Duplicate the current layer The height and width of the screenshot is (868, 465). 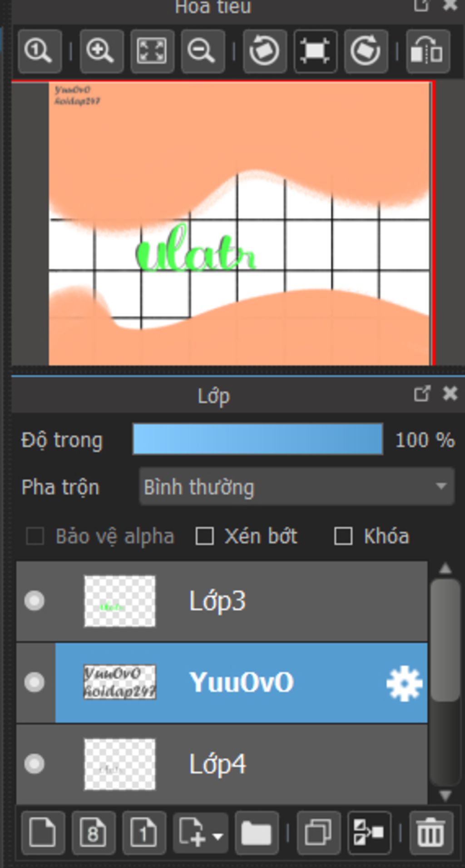319,833
